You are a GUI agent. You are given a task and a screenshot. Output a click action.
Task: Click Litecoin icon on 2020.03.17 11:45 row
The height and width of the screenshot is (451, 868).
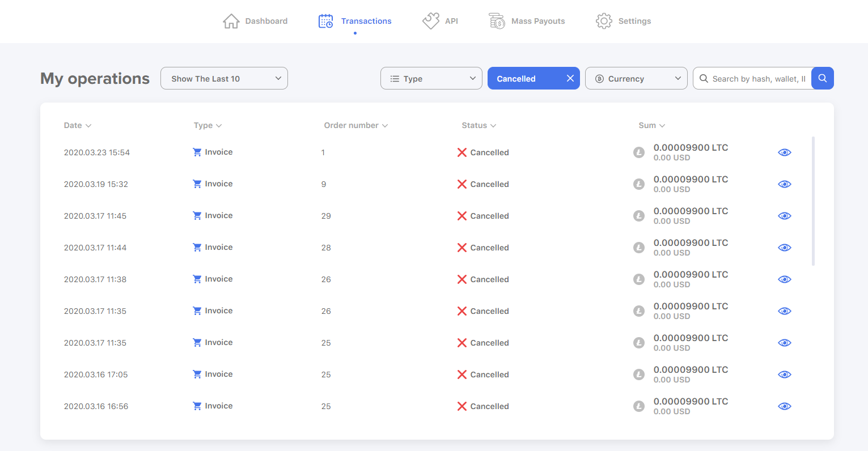[x=639, y=216]
